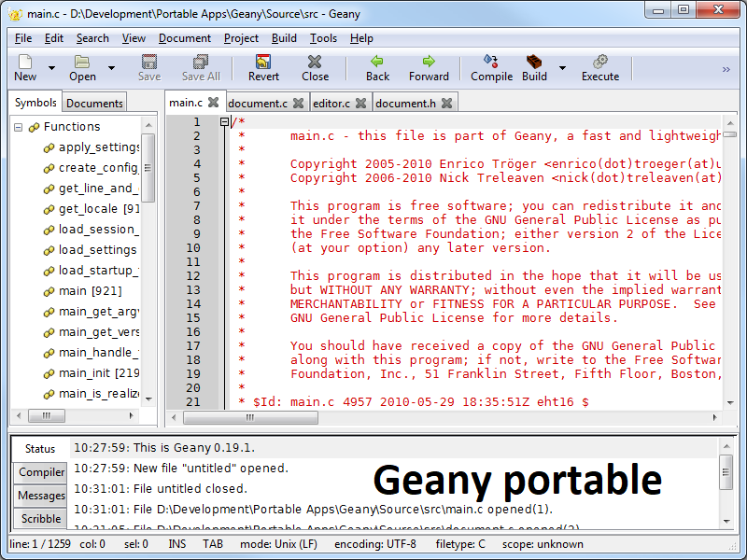
Task: Click the Save toolbar icon
Action: click(149, 62)
